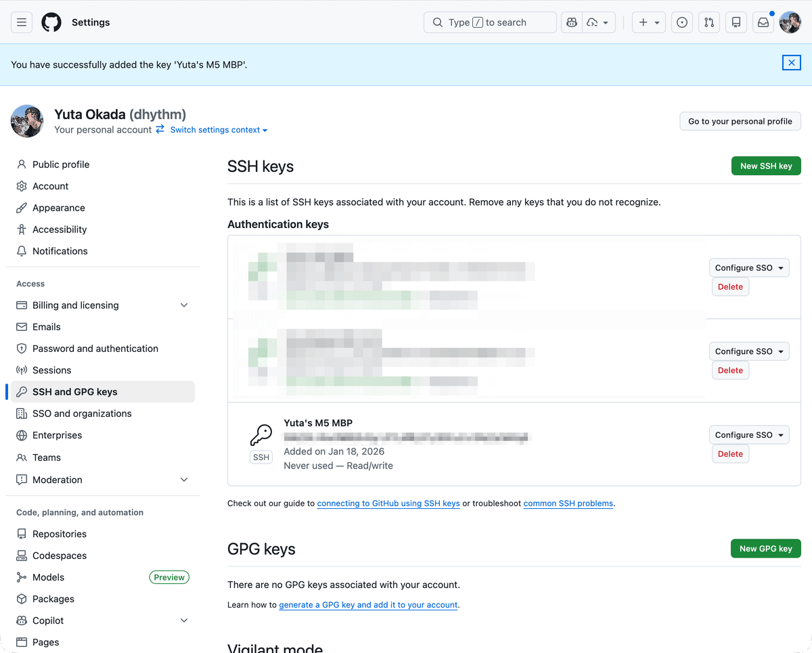812x653 pixels.
Task: Open Switch settings context dropdown
Action: (x=219, y=130)
